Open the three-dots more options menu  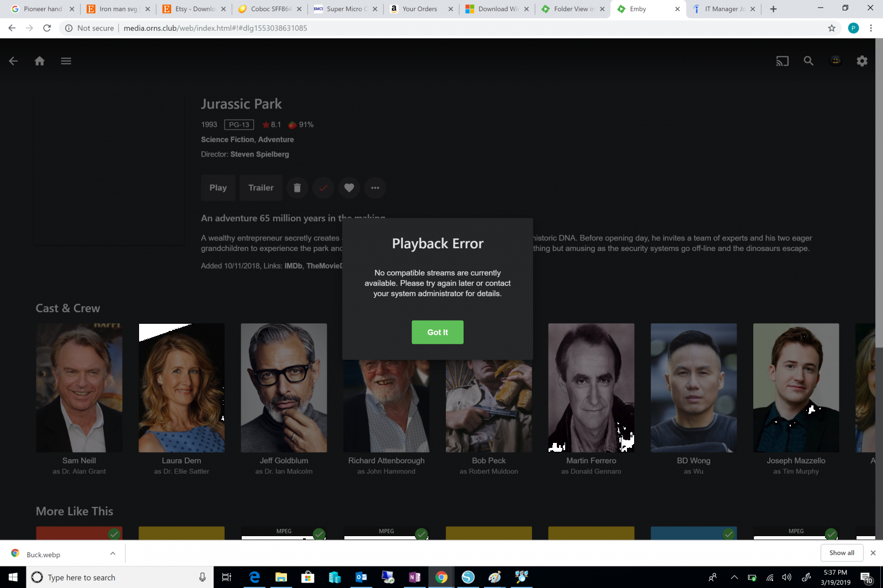point(375,188)
